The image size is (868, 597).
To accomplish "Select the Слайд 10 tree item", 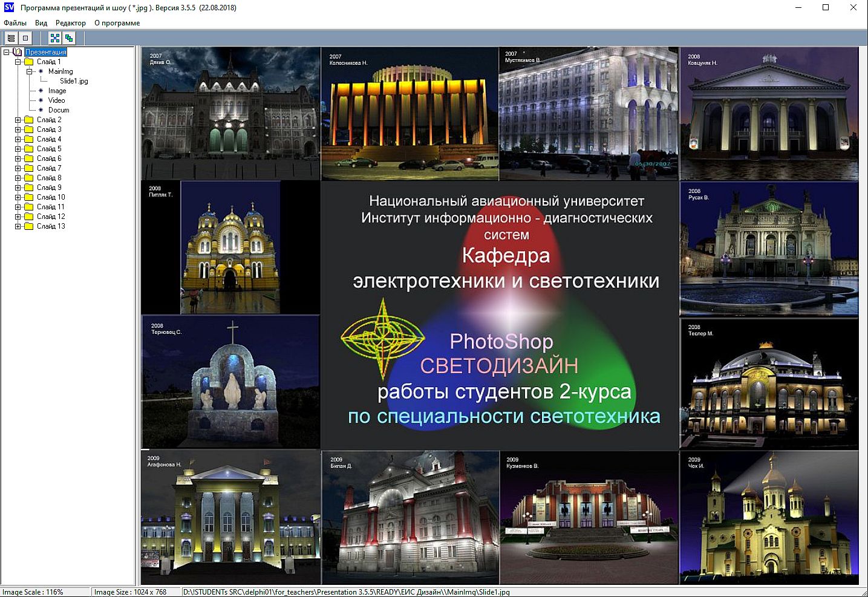I will click(51, 197).
